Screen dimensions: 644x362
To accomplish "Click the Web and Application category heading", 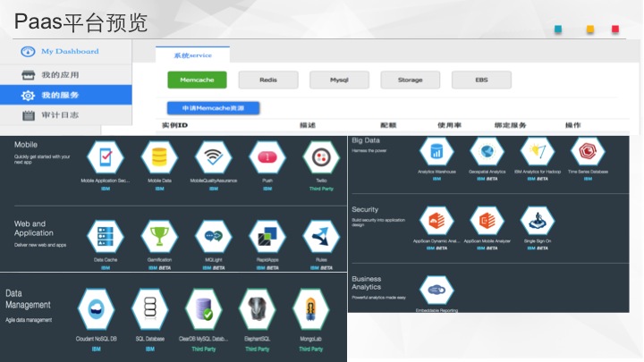I will tap(34, 228).
